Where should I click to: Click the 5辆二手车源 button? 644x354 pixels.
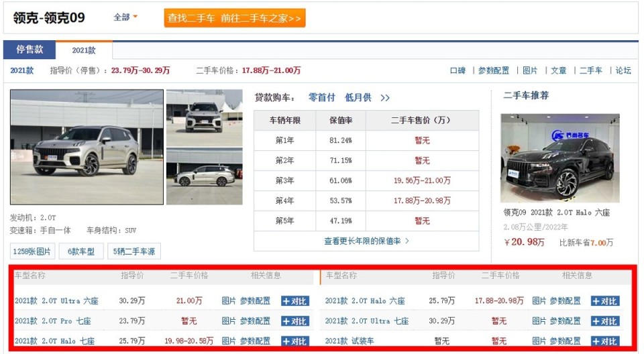coord(134,251)
